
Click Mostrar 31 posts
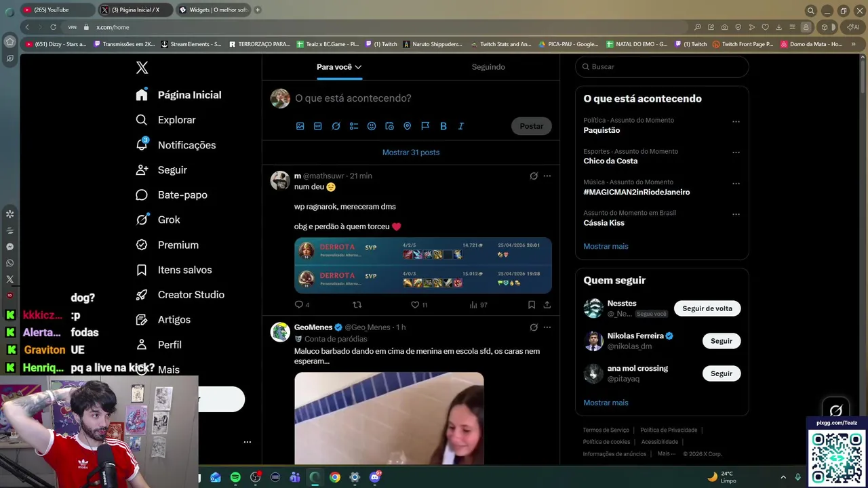[411, 152]
